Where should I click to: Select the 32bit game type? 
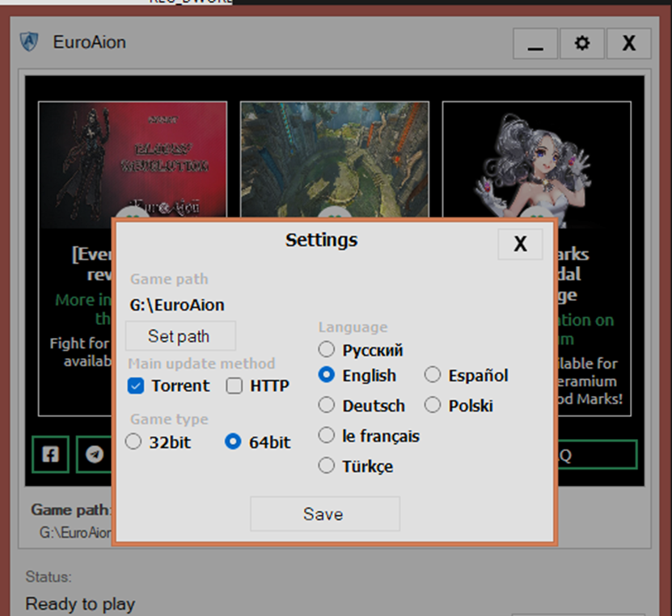(134, 442)
